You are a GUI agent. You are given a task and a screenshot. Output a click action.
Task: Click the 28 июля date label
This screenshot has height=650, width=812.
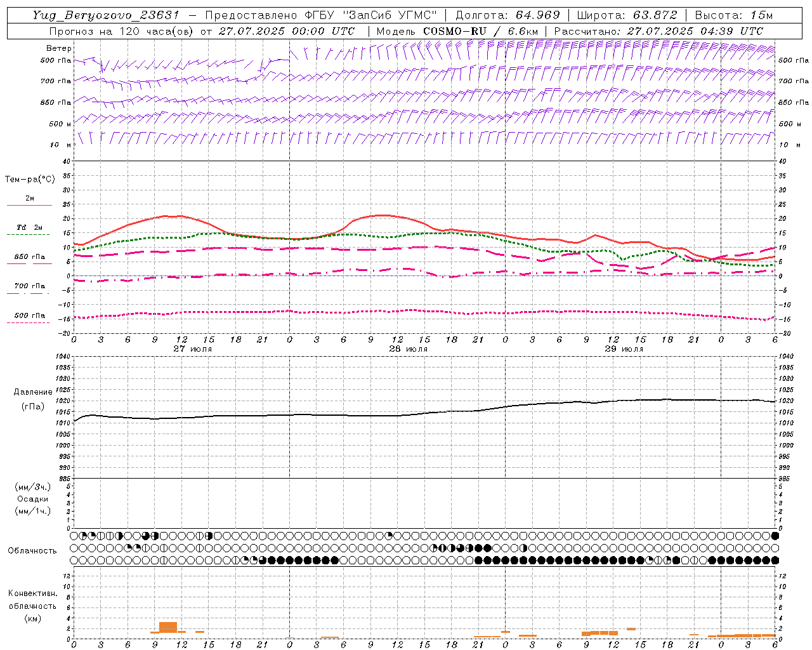pyautogui.click(x=408, y=348)
